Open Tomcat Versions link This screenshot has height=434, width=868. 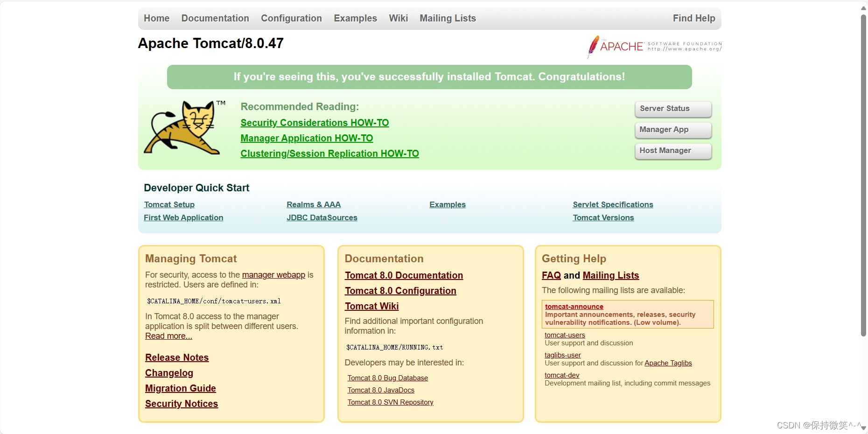(603, 217)
